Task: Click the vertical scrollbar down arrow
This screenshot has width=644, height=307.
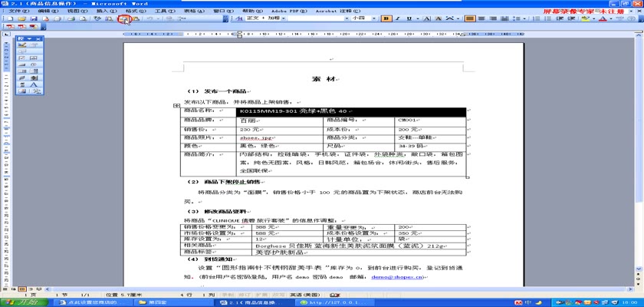Action: coord(639,268)
